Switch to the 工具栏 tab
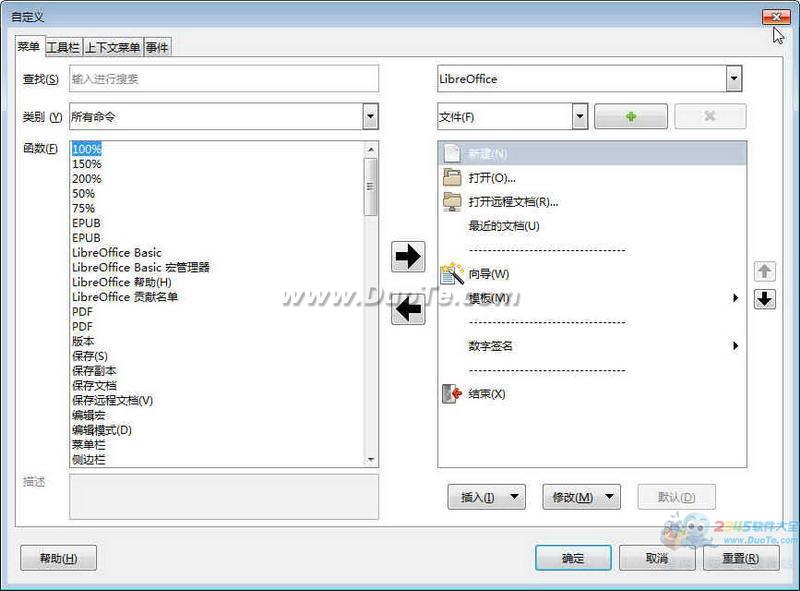The height and width of the screenshot is (591, 800). coord(63,47)
